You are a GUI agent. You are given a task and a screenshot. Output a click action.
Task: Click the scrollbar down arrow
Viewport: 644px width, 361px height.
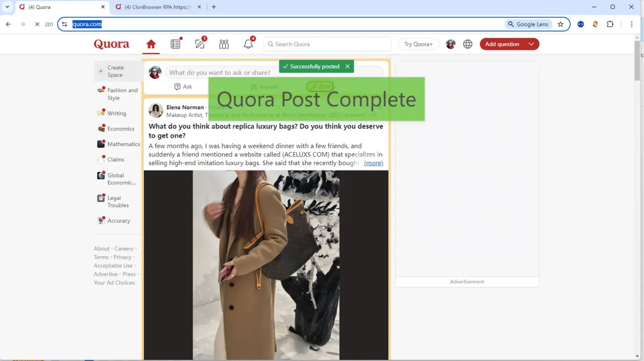tap(637, 356)
